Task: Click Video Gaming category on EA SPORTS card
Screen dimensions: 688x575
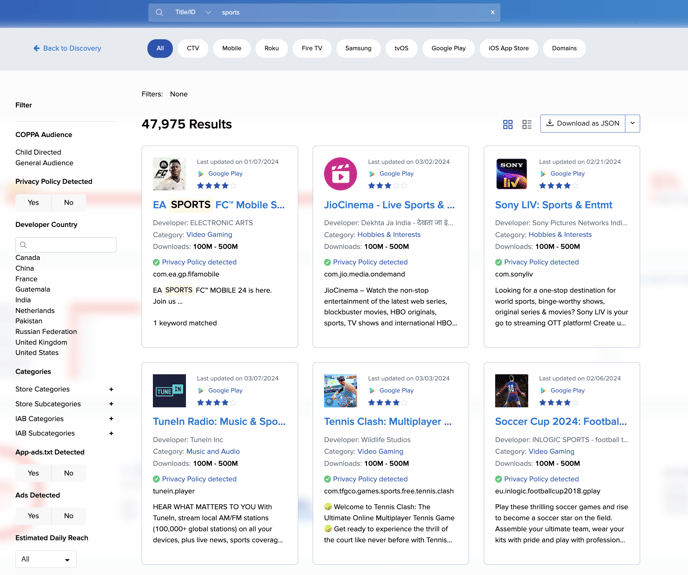Action: [x=209, y=235]
